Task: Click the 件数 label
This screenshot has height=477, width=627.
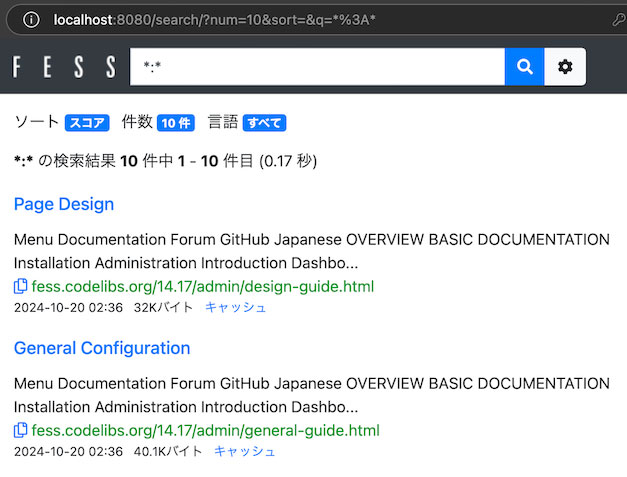Action: (x=137, y=122)
